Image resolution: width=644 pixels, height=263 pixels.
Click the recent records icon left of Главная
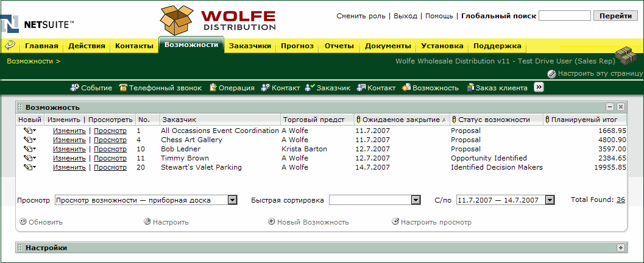tap(10, 45)
